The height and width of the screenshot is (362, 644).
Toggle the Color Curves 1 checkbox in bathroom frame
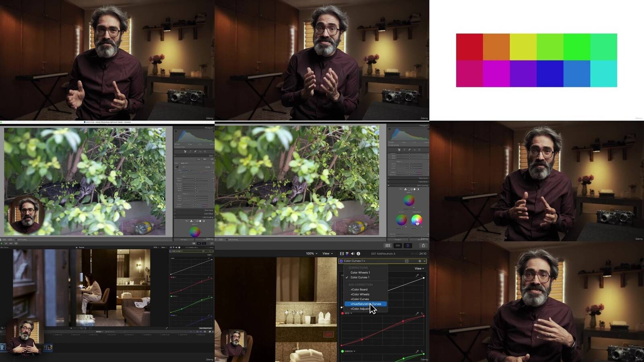click(341, 261)
